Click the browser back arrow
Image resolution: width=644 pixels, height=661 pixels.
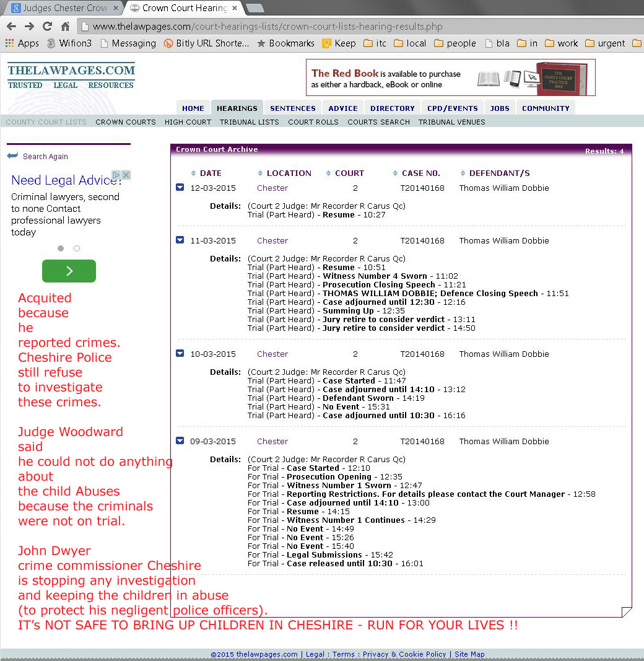11,27
